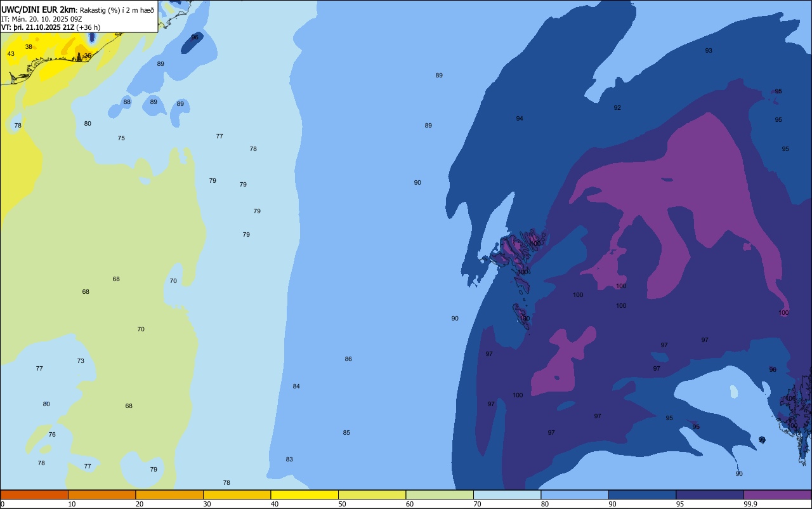This screenshot has width=812, height=509.
Task: Click the map humidity value "86"
Action: (x=348, y=359)
